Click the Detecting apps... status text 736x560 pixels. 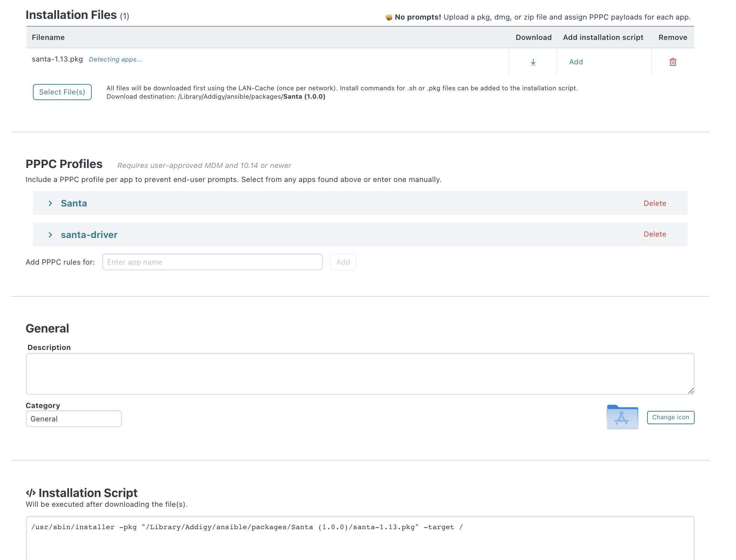click(x=116, y=59)
